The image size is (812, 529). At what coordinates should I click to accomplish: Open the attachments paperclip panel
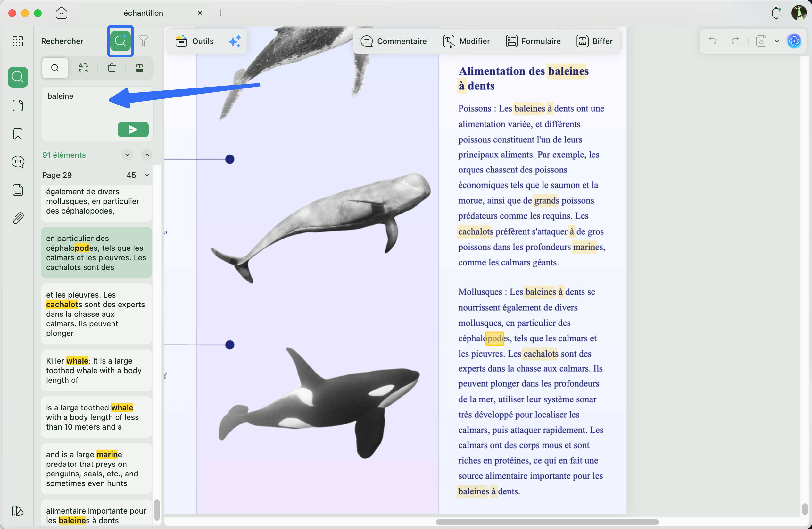18,218
